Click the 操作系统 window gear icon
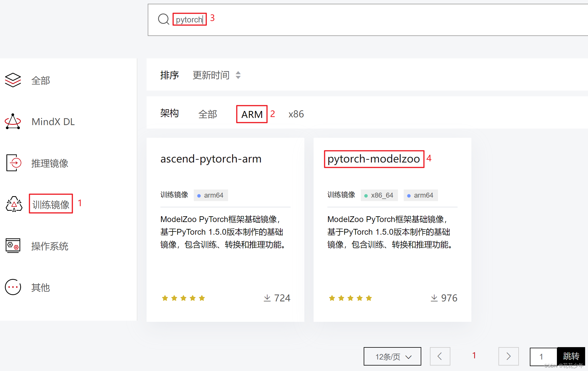 (13, 246)
